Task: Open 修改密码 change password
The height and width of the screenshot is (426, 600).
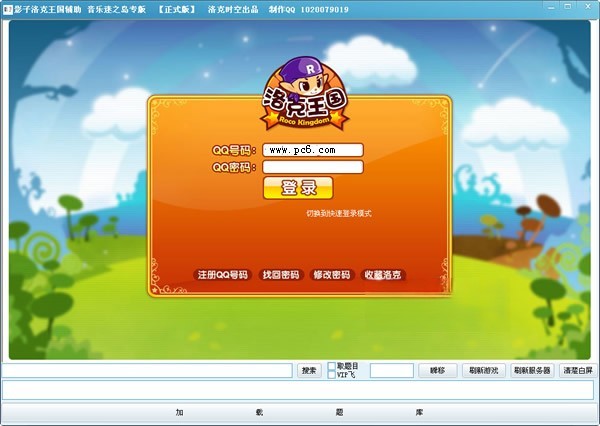Action: coord(332,275)
